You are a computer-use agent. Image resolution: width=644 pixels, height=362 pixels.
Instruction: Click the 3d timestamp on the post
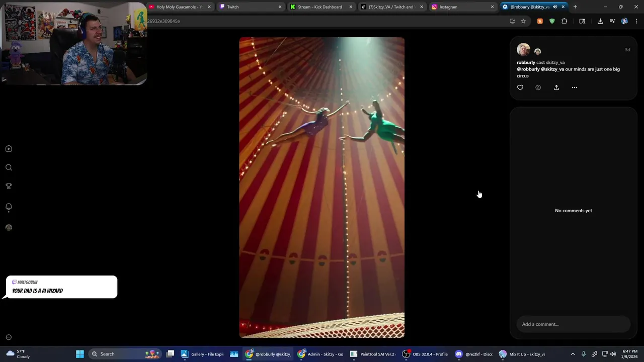627,50
